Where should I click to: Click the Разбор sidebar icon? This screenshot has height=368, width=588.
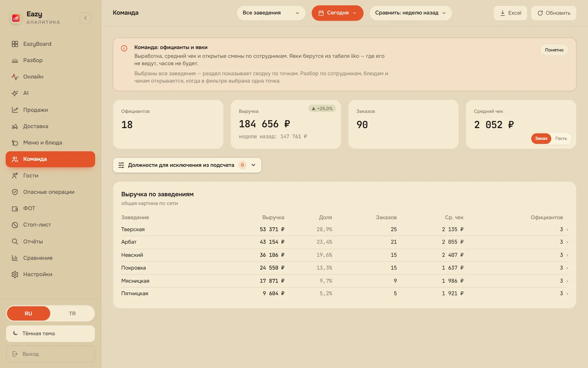click(x=15, y=60)
